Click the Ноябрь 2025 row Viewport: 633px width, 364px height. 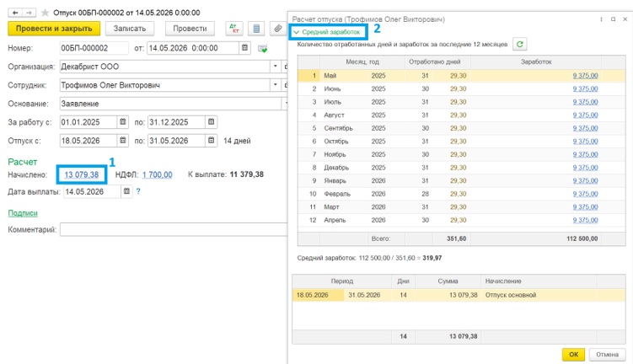tap(461, 154)
